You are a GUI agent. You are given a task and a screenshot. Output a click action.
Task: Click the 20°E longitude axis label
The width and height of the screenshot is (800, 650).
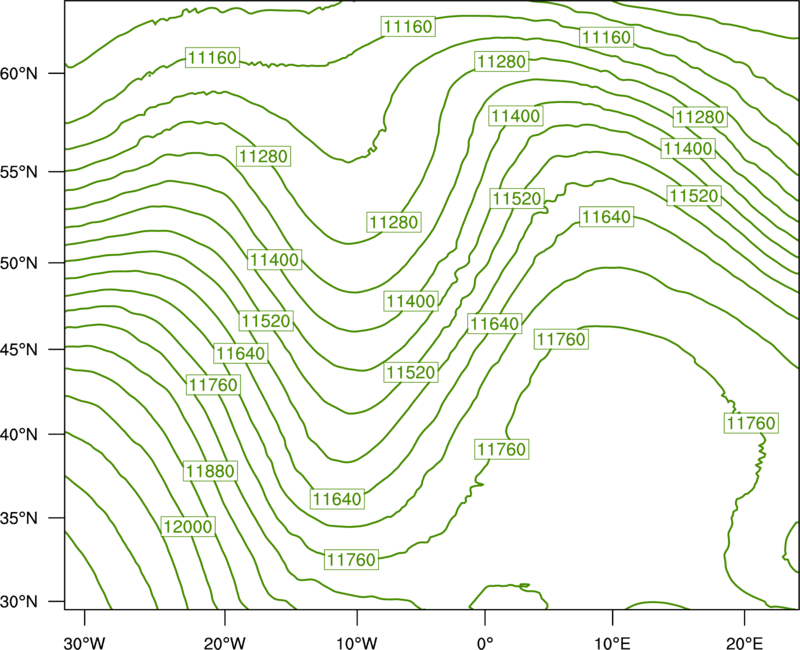coord(744,642)
